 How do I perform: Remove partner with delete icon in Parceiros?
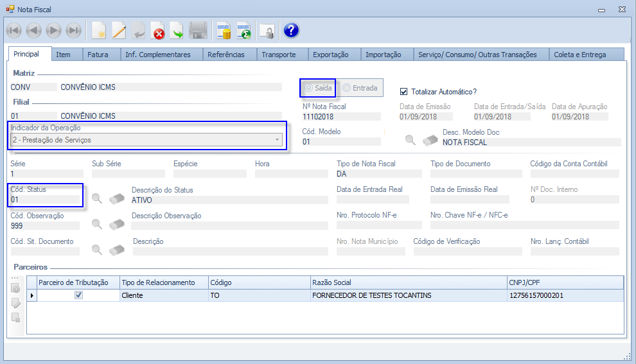click(x=16, y=318)
